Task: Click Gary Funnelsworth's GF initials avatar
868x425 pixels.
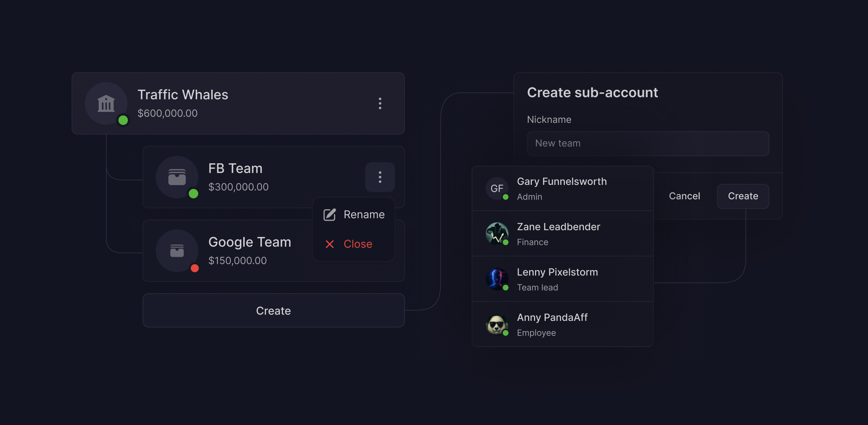Action: pyautogui.click(x=497, y=188)
